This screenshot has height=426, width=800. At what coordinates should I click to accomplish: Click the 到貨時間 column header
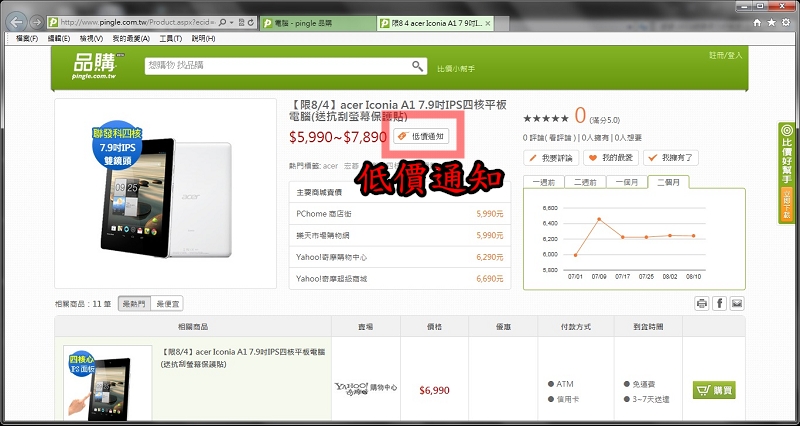coord(648,327)
